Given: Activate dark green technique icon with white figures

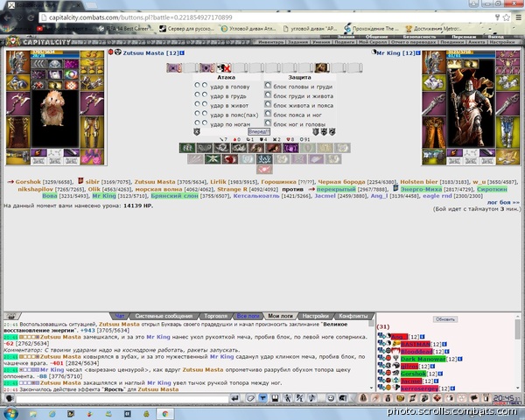Looking at the screenshot, I should [187, 148].
